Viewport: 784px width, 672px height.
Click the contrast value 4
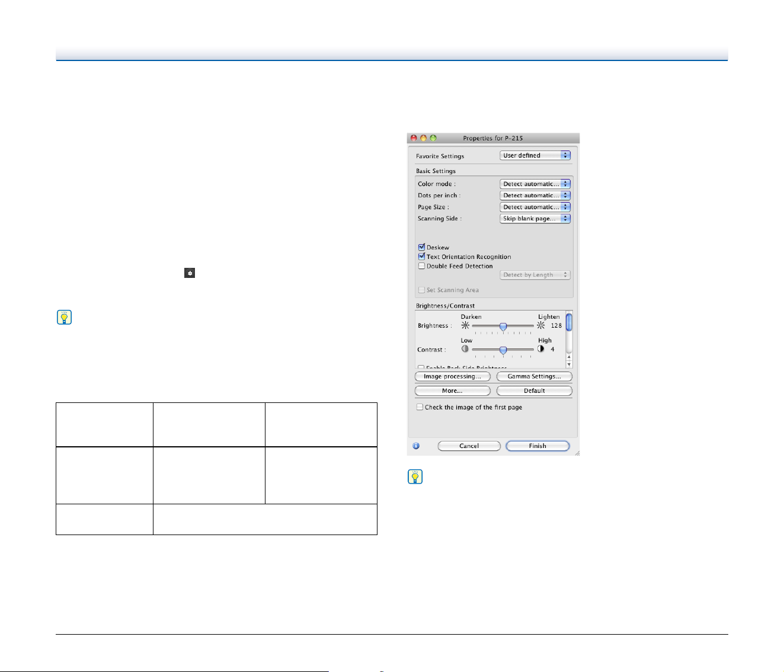pos(552,349)
